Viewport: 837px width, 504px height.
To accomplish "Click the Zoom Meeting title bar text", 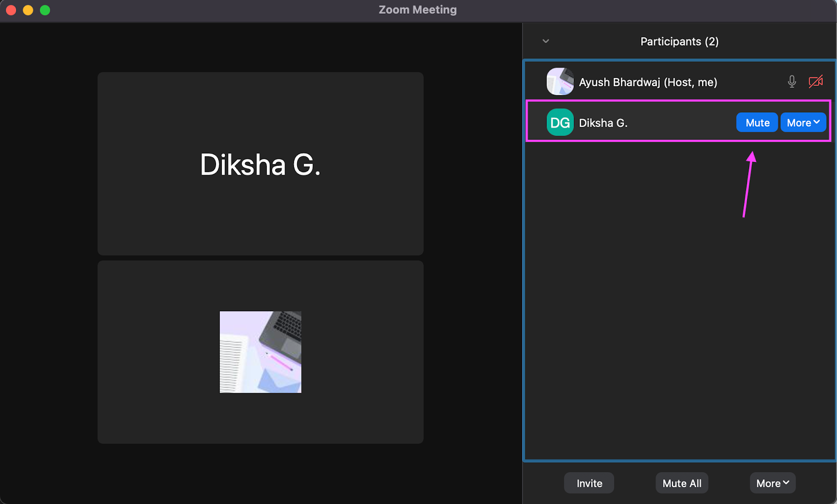I will 417,9.
